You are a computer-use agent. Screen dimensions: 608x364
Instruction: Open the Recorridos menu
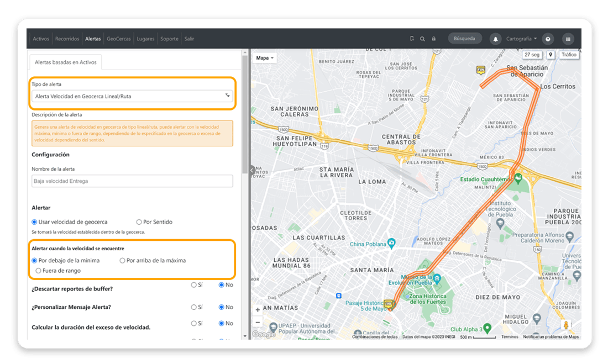point(67,39)
